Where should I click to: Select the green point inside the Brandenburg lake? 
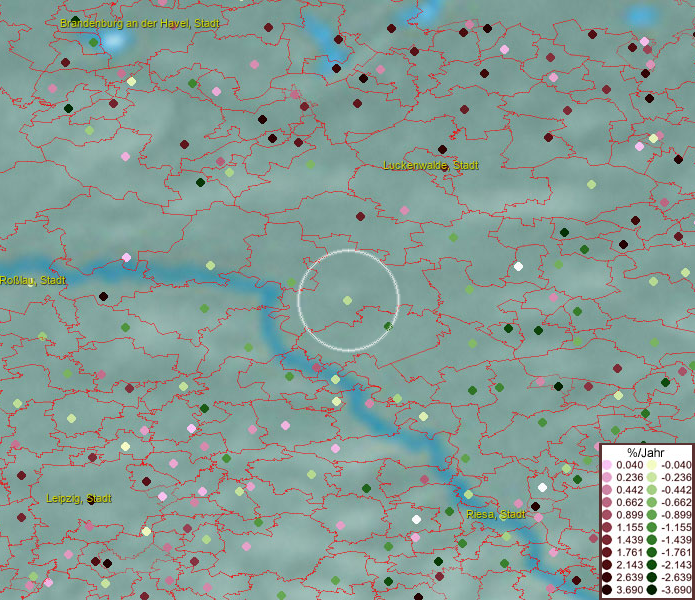pos(93,43)
